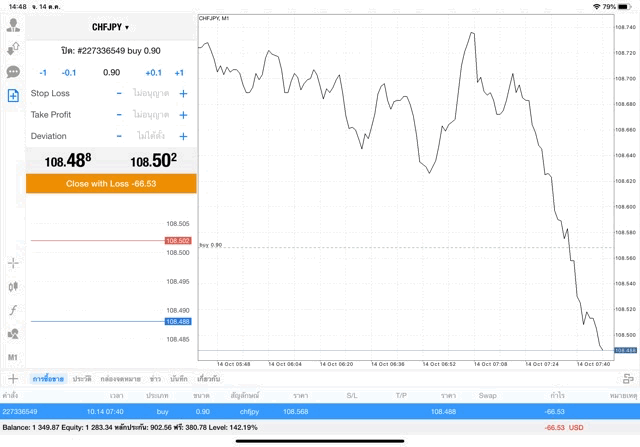This screenshot has height=447, width=640.
Task: Open the drawing objects shapes icon
Action: click(13, 334)
